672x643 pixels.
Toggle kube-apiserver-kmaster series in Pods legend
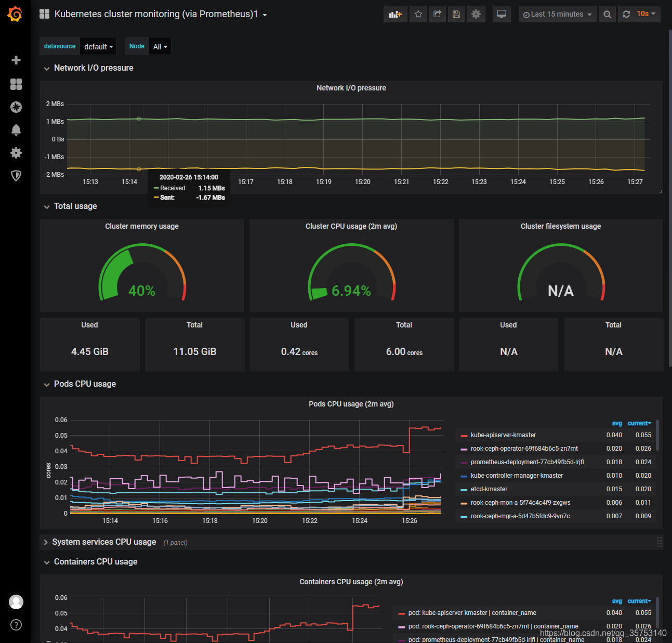[x=503, y=435]
